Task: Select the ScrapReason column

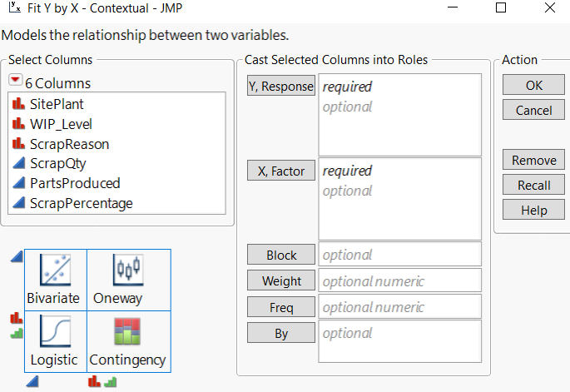Action: [69, 144]
